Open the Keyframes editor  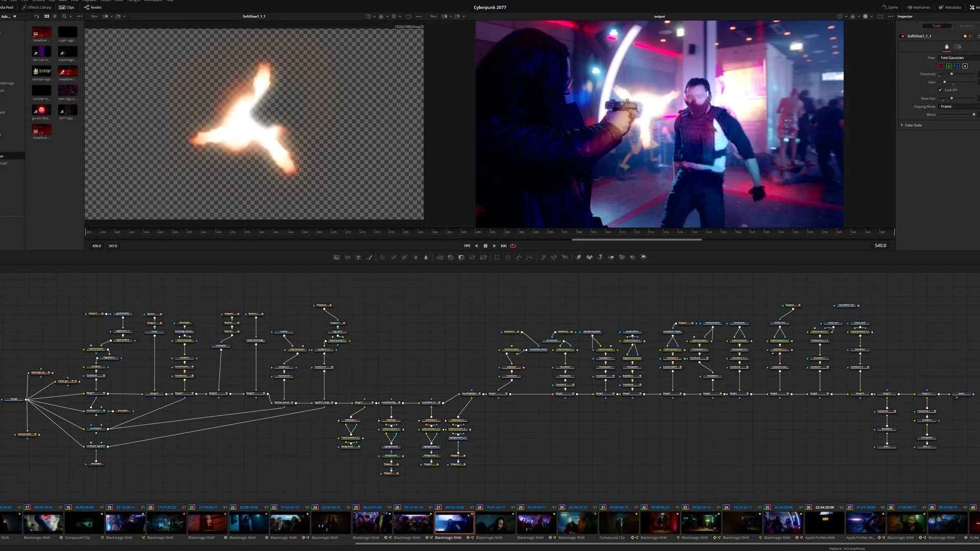tap(918, 7)
